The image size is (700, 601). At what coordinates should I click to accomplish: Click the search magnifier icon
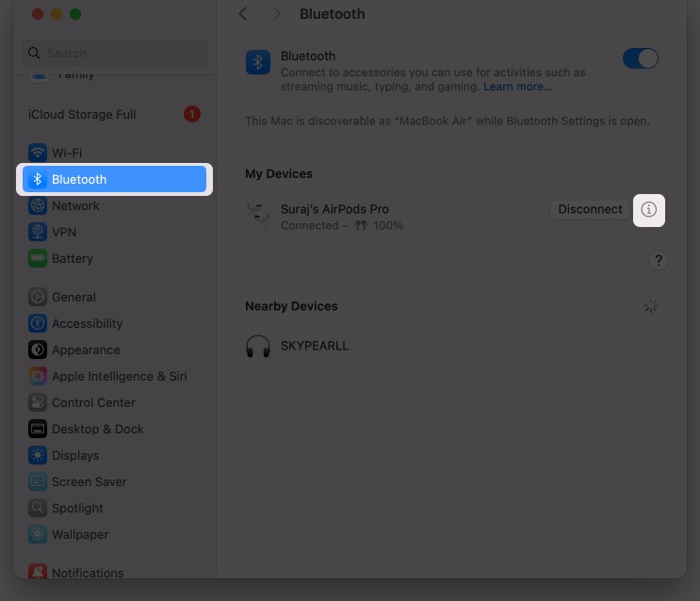(x=34, y=53)
